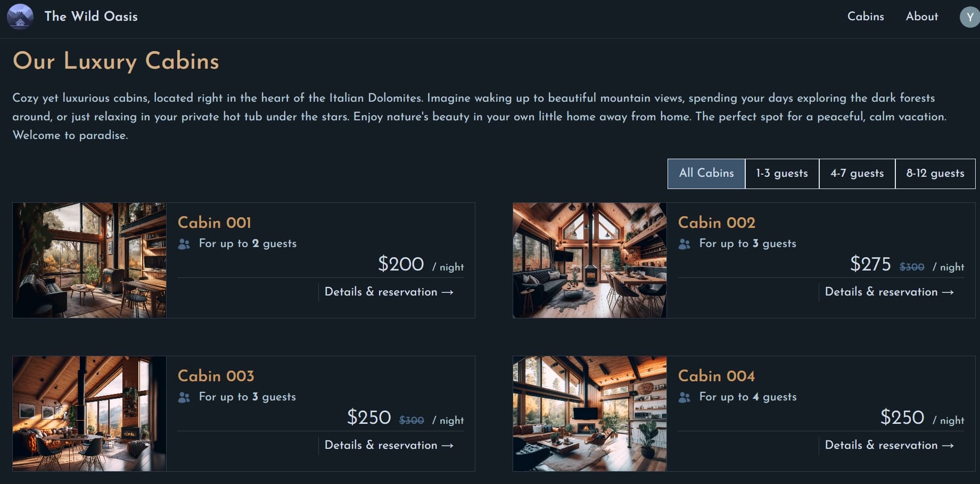
Task: Filter cabins by 4-7 guests
Action: (x=857, y=174)
